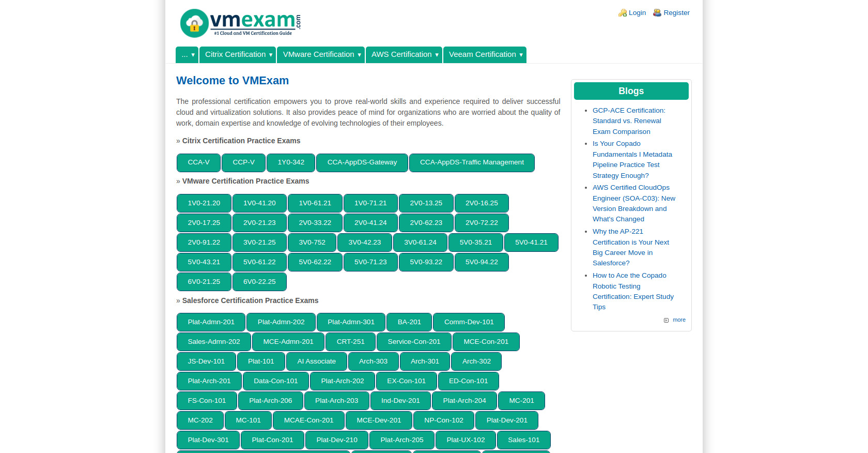Expand the VMware Certification menu
The image size is (868, 453).
tap(321, 55)
